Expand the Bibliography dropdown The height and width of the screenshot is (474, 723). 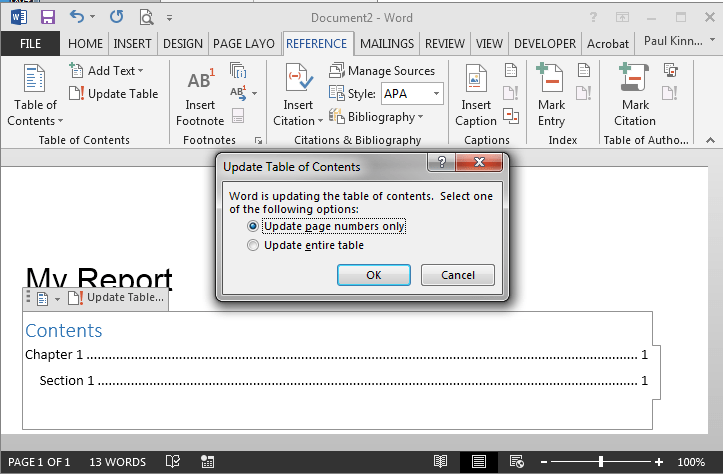click(420, 117)
